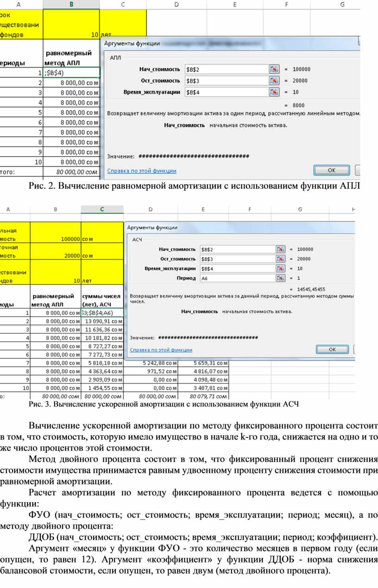Click the cell with value '7 272,73 сом'
Screen dimensions: 378x588
tap(102, 354)
